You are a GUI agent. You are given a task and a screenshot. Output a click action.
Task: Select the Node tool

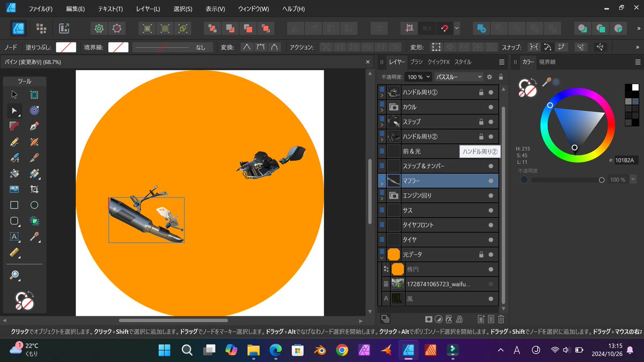[14, 110]
